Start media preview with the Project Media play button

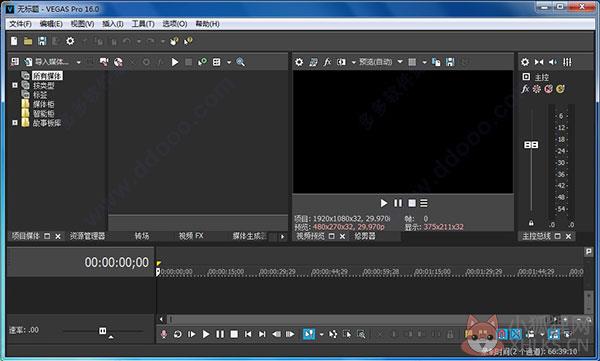[x=175, y=62]
